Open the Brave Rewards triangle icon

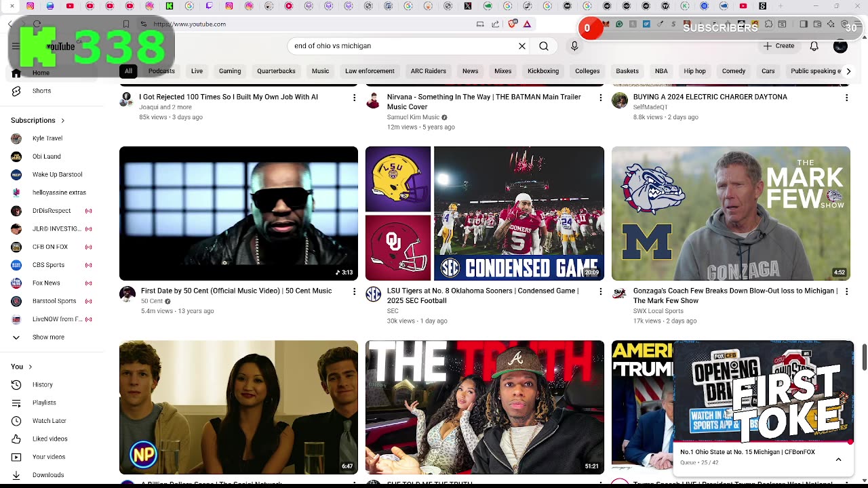click(x=527, y=24)
